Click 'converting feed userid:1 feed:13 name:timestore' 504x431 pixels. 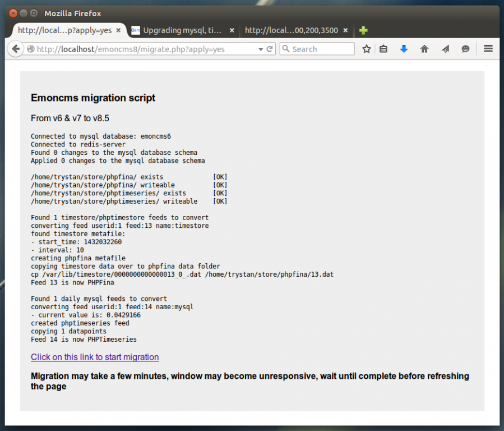tap(120, 226)
